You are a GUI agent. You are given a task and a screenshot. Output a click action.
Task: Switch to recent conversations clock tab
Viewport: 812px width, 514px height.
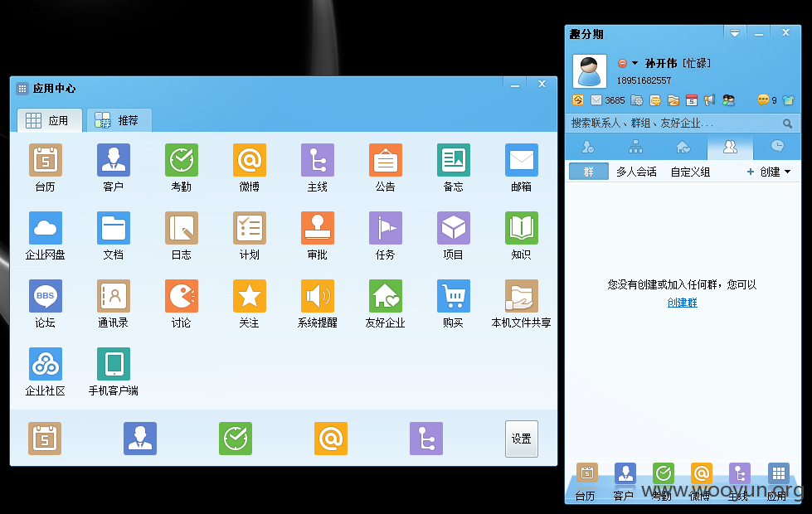pyautogui.click(x=777, y=147)
